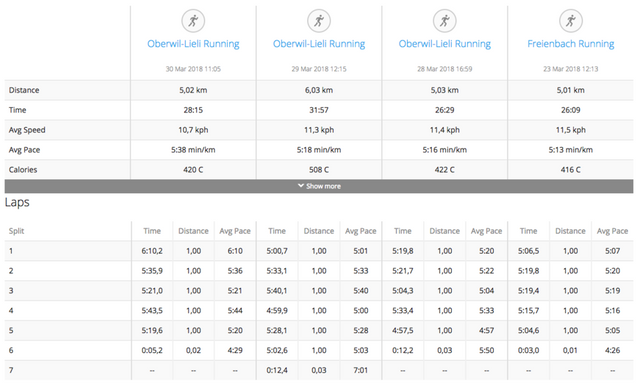Click lap time 5:40,1
This screenshot has height=386, width=640.
click(x=277, y=291)
